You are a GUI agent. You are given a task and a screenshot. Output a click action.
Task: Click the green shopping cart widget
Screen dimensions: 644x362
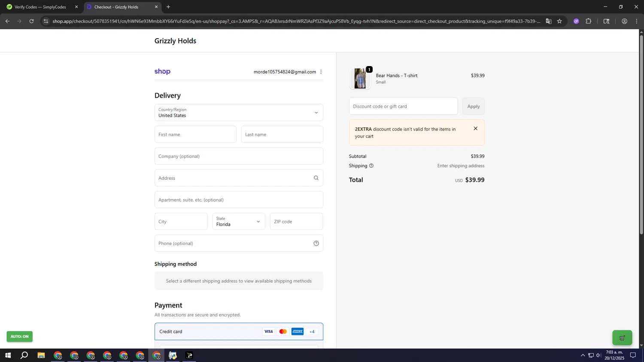click(622, 338)
